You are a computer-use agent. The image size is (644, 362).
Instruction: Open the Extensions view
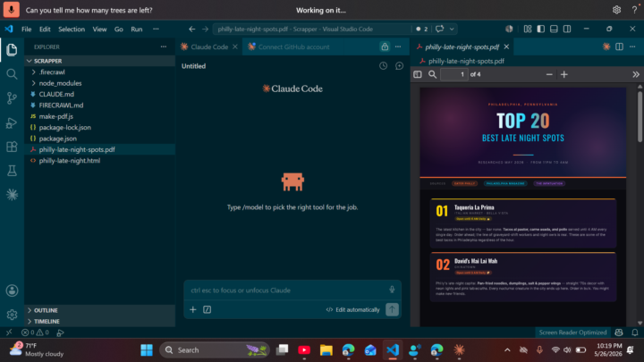pyautogui.click(x=12, y=147)
